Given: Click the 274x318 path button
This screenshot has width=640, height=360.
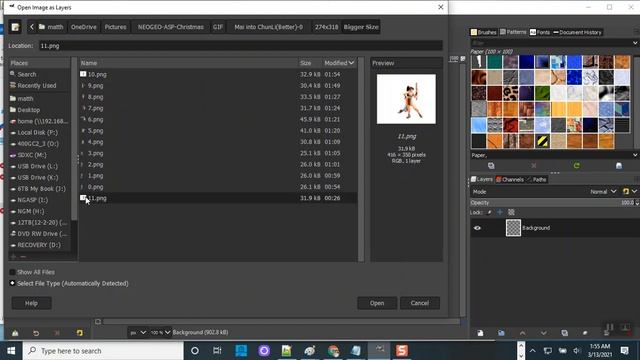Looking at the screenshot, I should coord(326,27).
